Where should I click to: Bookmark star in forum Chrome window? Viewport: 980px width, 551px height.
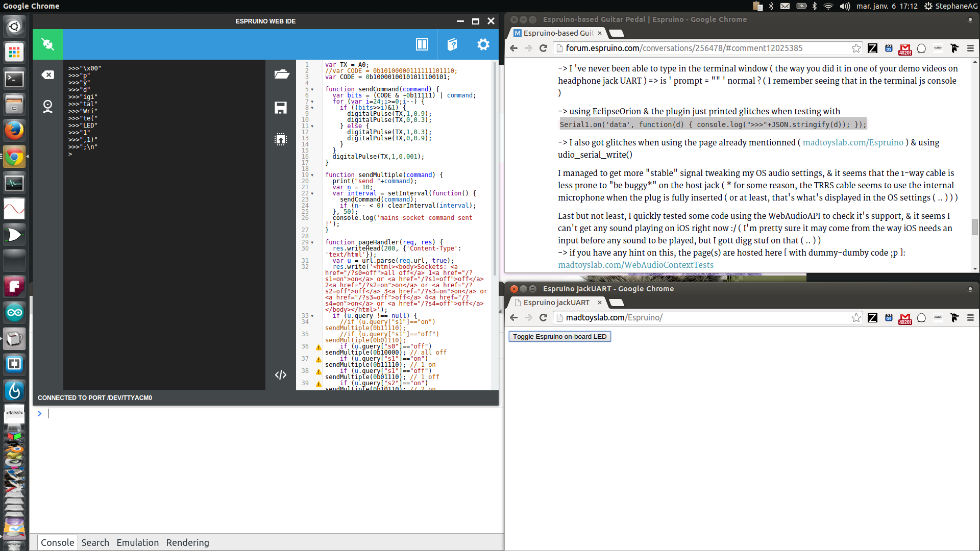click(x=856, y=48)
